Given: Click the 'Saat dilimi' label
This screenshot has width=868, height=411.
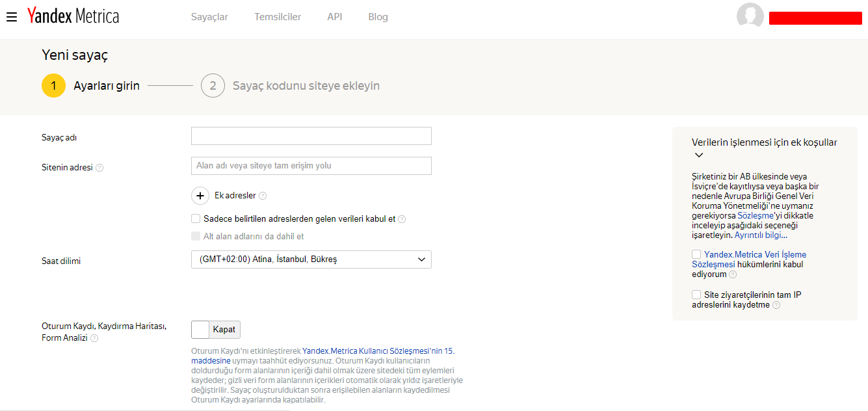Looking at the screenshot, I should 61,261.
